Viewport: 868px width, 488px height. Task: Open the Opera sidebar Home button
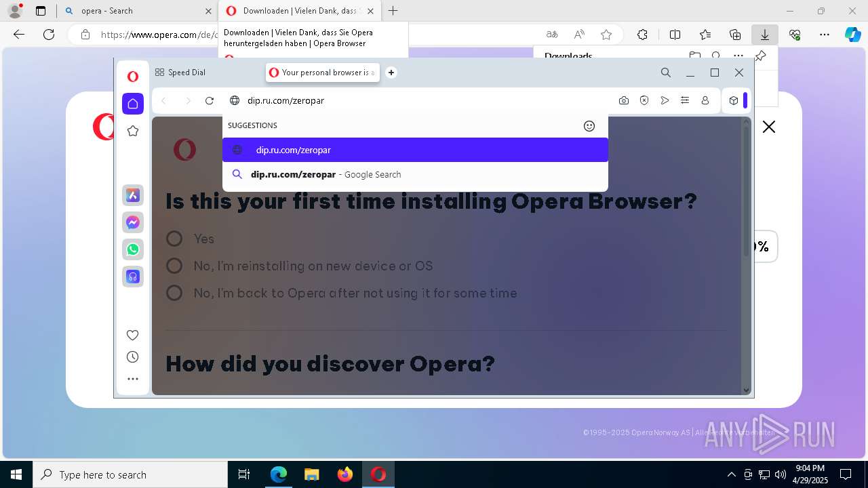click(x=133, y=104)
